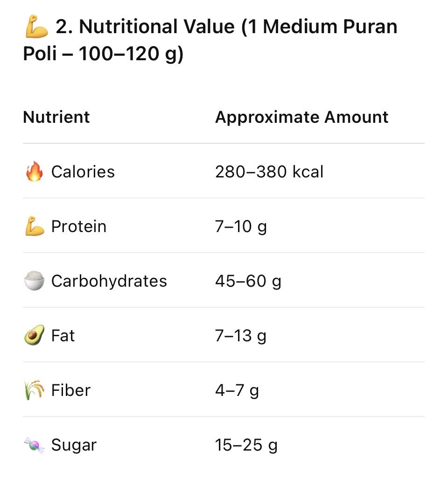
Task: Click the candy emoji beside Sugar
Action: point(34,445)
